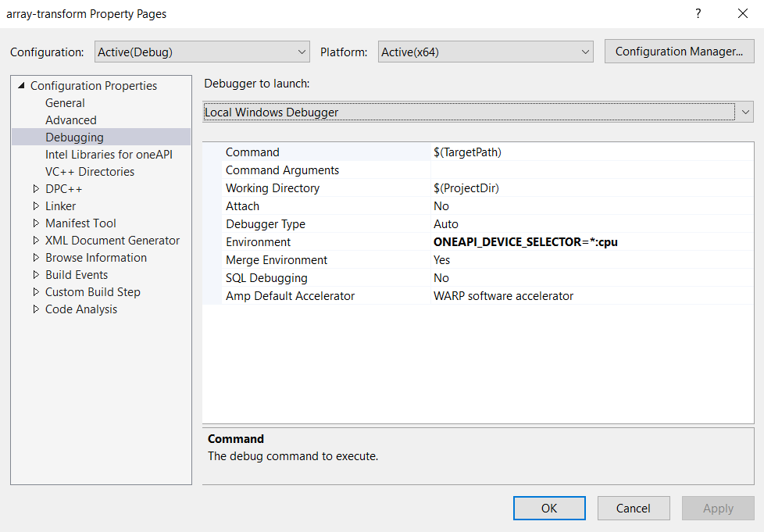Click the Configuration Manager button
The image size is (764, 532).
[679, 51]
